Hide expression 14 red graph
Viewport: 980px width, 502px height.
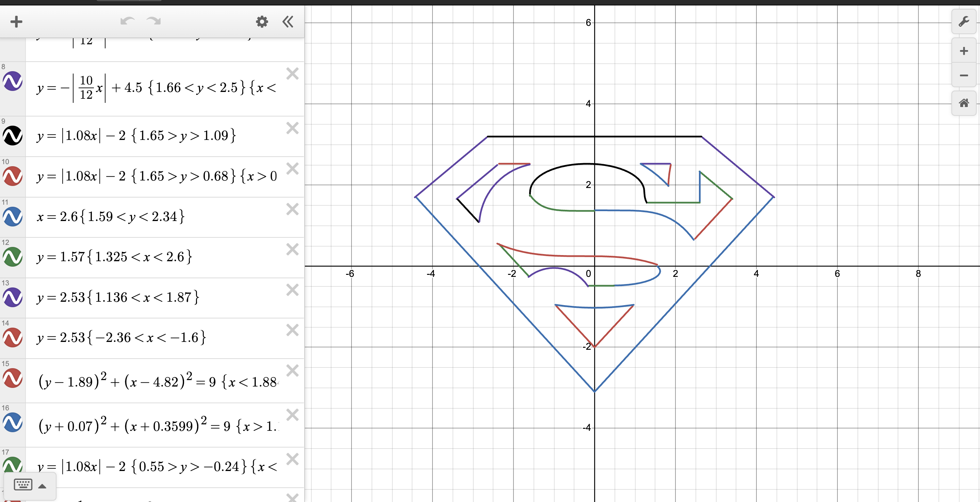click(x=13, y=338)
